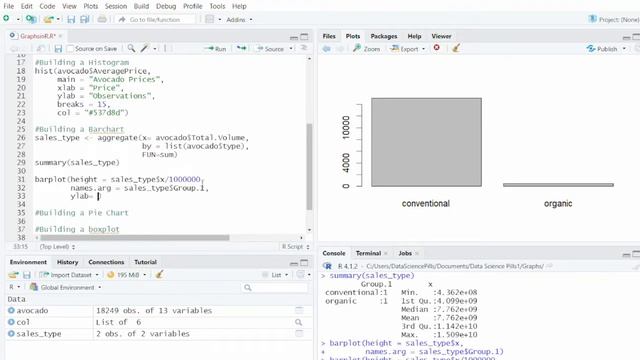
Task: Expand the col list object
Action: 11,322
